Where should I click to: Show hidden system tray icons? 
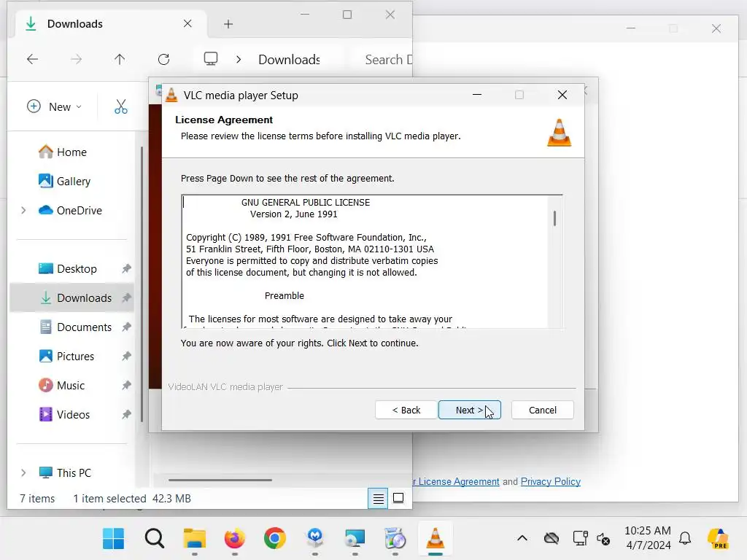click(x=522, y=539)
